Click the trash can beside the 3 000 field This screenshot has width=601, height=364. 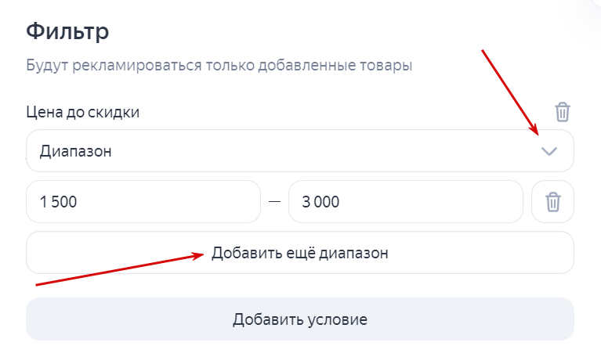552,202
